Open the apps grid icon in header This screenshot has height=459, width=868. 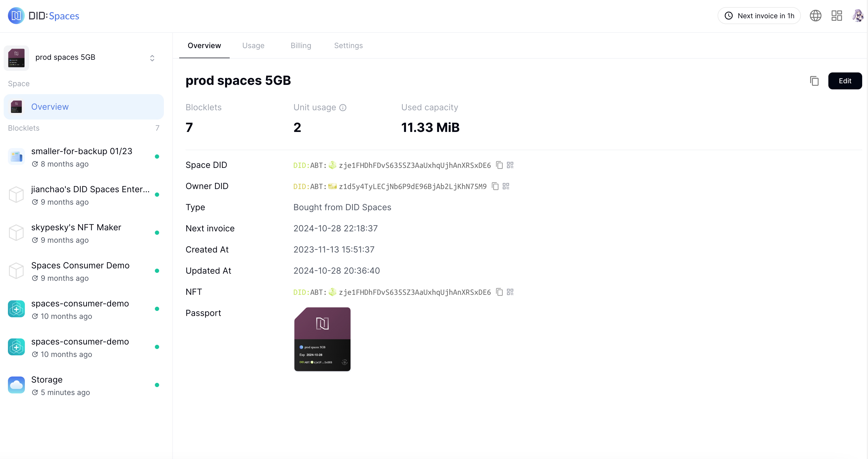click(836, 16)
